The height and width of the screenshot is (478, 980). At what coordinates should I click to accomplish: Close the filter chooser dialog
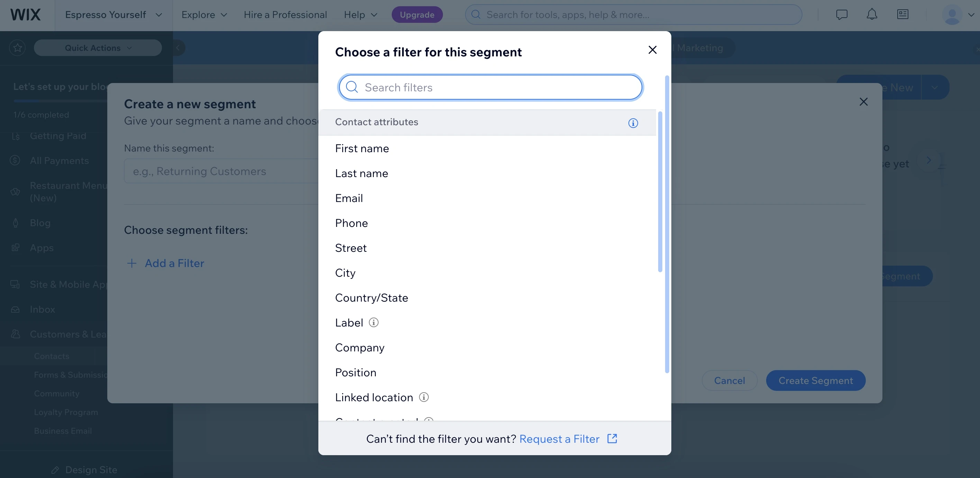click(x=652, y=50)
